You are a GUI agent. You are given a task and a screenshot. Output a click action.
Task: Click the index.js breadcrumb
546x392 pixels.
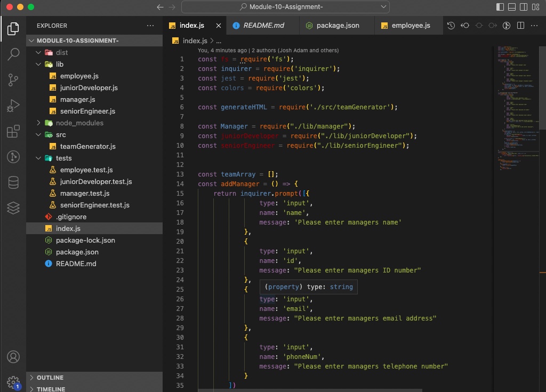tap(190, 41)
